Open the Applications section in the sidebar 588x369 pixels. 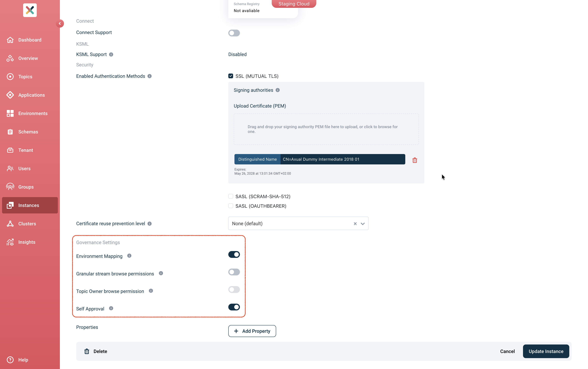tap(31, 95)
